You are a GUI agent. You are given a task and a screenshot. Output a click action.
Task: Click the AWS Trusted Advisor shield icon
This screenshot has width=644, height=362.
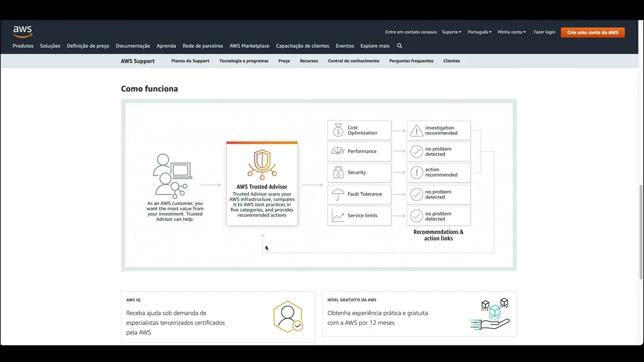(262, 164)
